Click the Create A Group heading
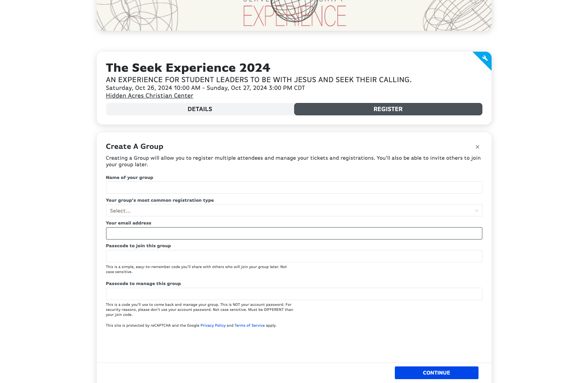Screen dimensions: 588x383 [x=135, y=147]
